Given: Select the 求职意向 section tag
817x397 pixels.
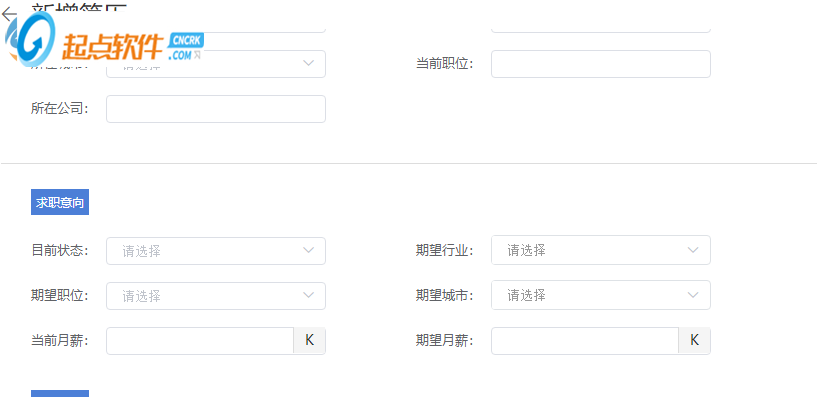Looking at the screenshot, I should (x=60, y=202).
